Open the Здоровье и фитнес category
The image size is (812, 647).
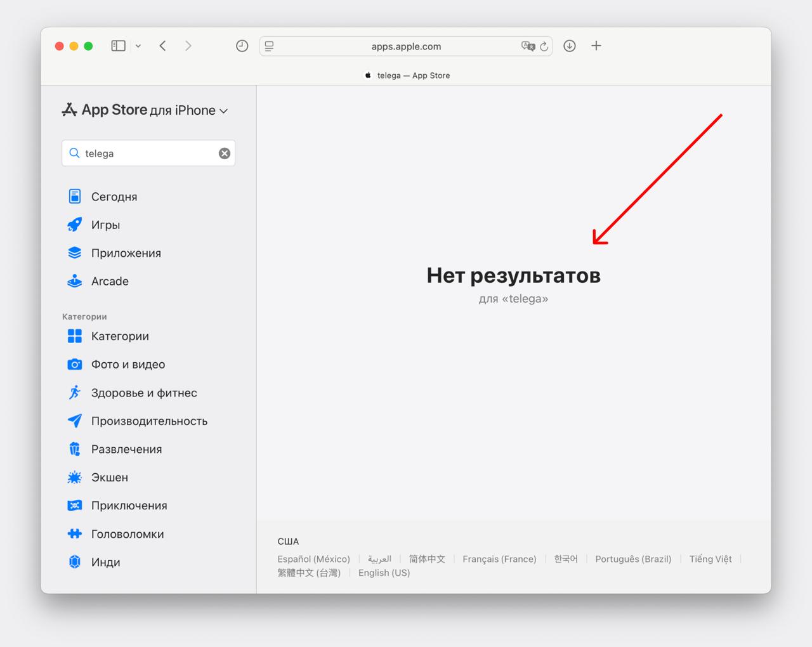(x=144, y=393)
